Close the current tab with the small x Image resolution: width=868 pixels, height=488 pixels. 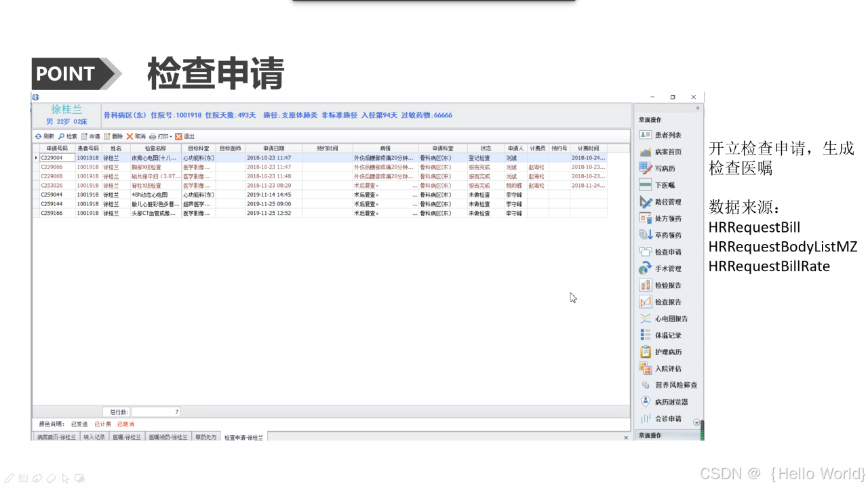click(626, 438)
